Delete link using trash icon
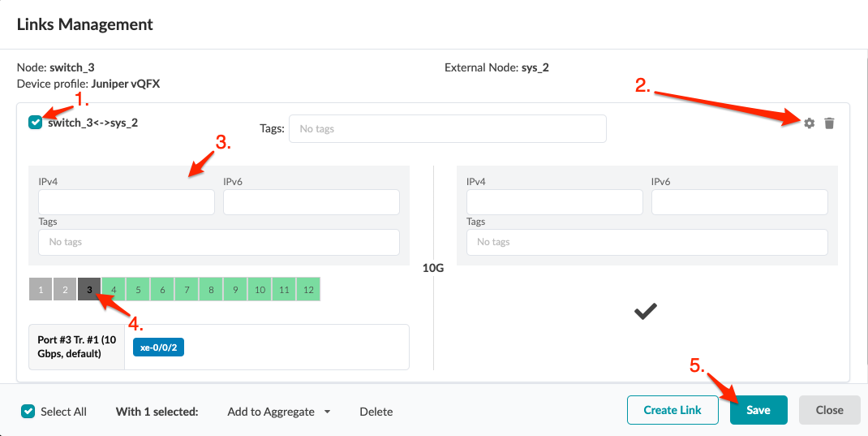Viewport: 868px width, 436px height. [829, 123]
